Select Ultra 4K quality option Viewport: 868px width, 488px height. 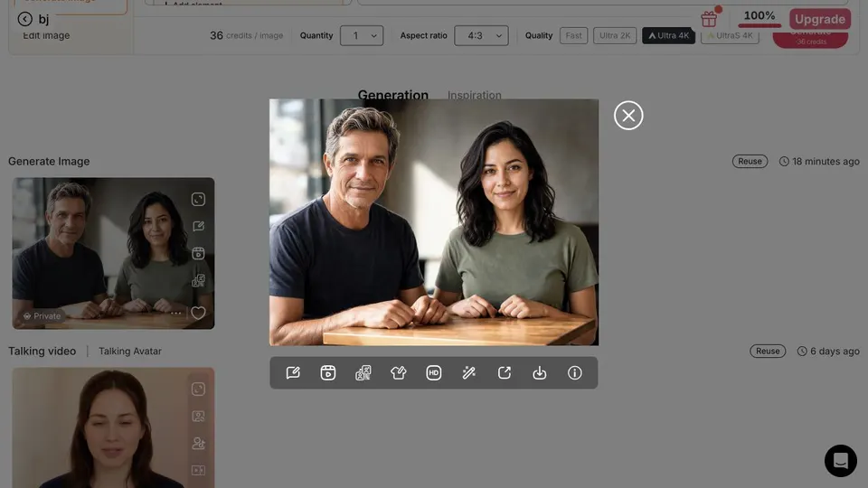click(669, 35)
